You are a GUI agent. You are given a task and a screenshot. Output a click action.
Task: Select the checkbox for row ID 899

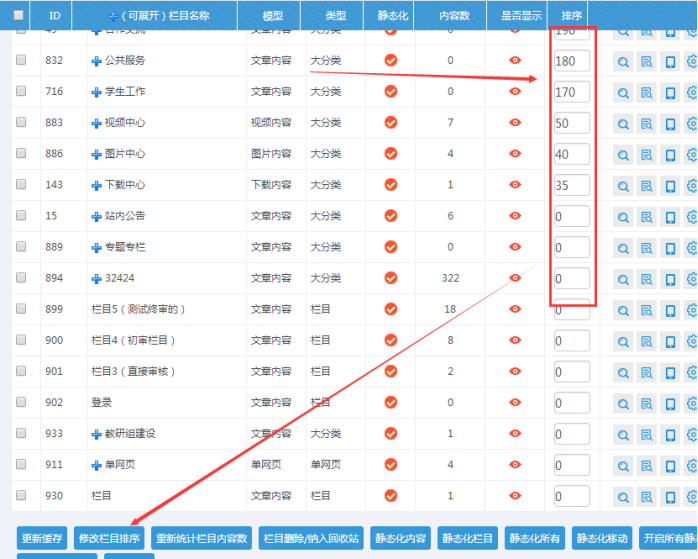21,310
